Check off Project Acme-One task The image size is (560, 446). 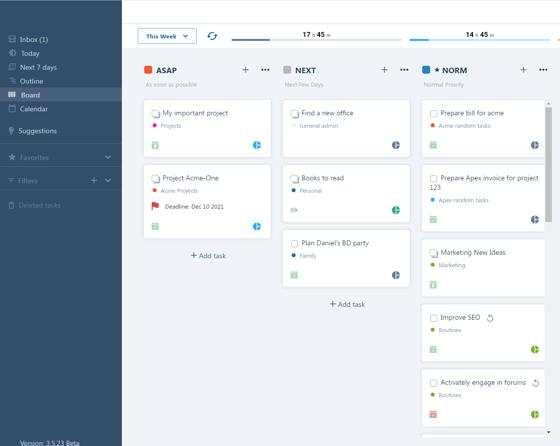[x=155, y=179]
